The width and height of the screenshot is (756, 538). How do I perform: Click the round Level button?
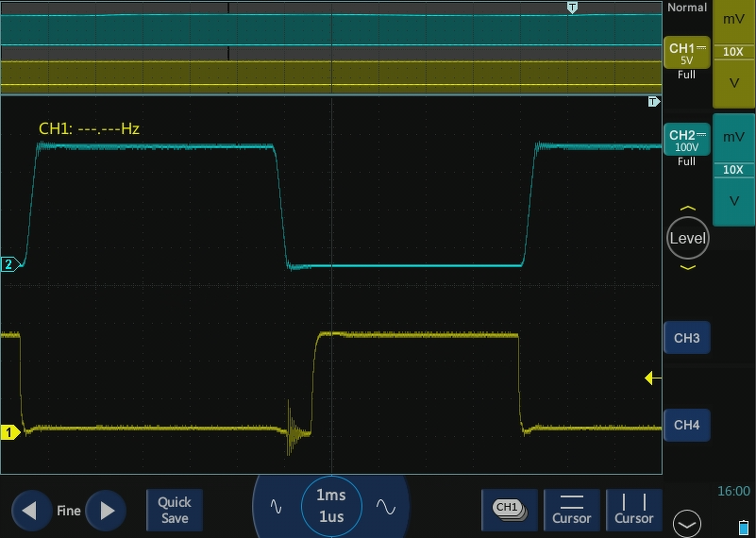point(688,238)
